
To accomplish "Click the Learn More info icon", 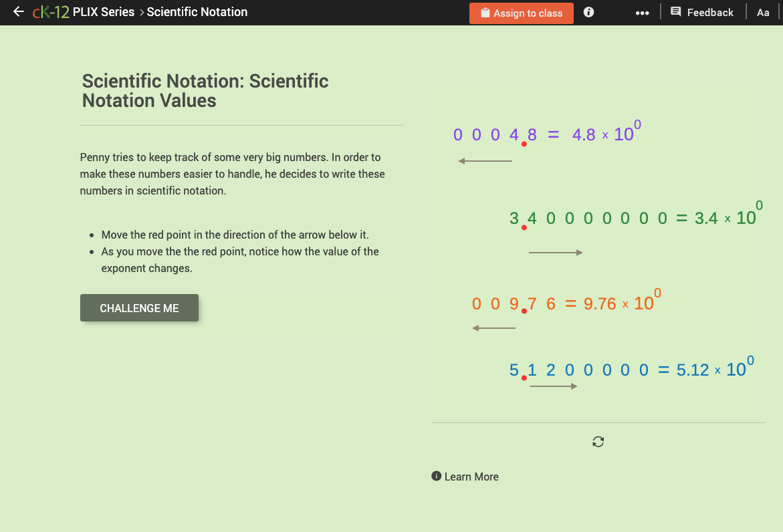I will [435, 476].
